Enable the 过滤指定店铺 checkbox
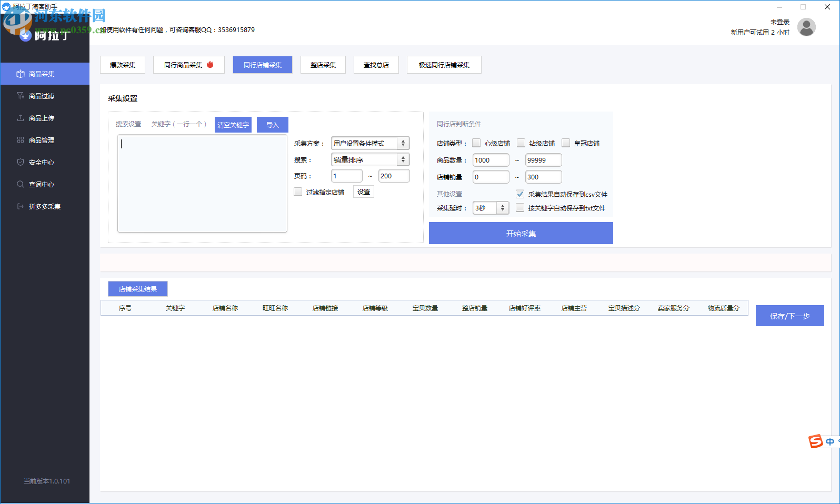 (x=298, y=191)
